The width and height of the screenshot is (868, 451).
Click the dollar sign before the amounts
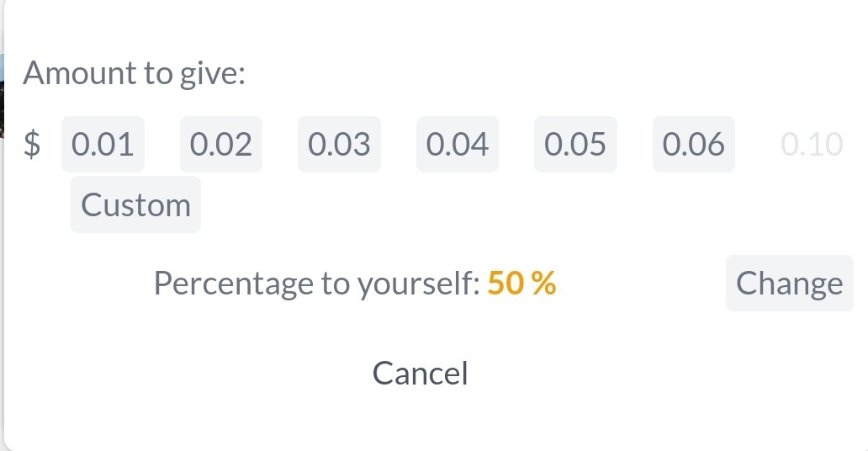[32, 144]
